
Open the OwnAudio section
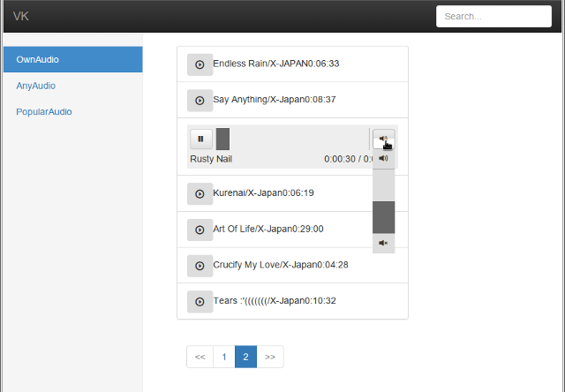(72, 59)
